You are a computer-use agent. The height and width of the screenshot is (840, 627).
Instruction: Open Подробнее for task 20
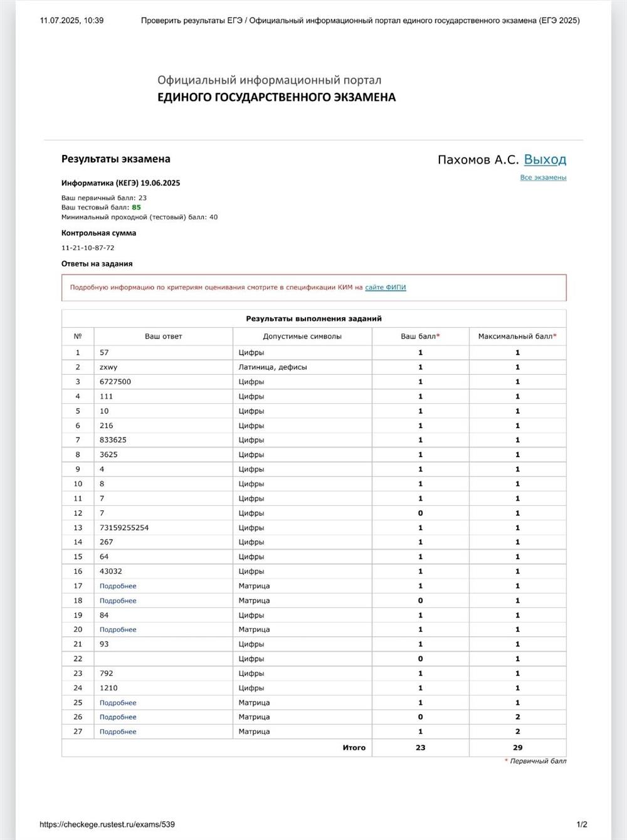point(118,629)
